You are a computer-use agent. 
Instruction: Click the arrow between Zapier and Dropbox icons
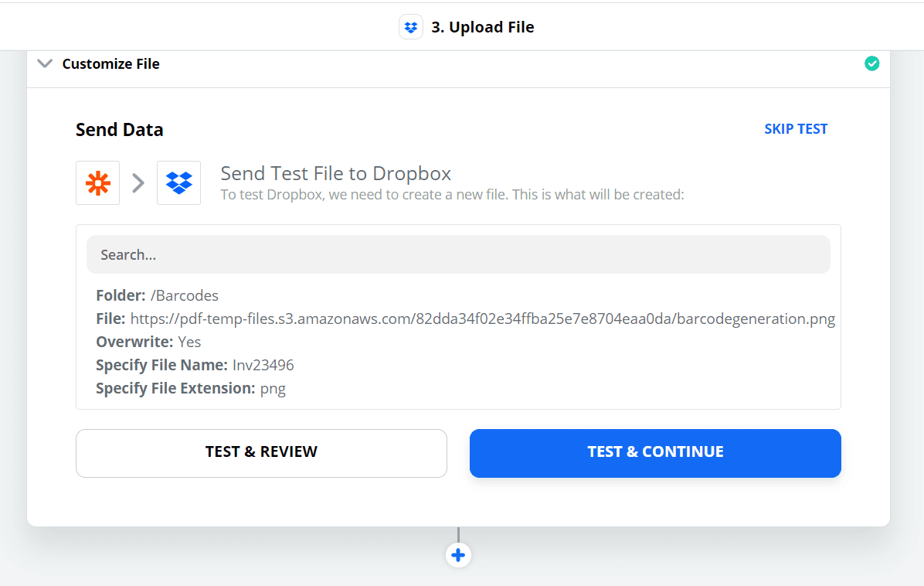pos(138,183)
